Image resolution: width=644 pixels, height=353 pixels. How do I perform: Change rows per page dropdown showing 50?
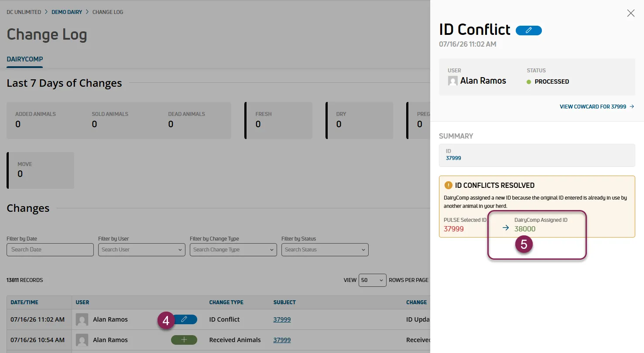click(373, 280)
